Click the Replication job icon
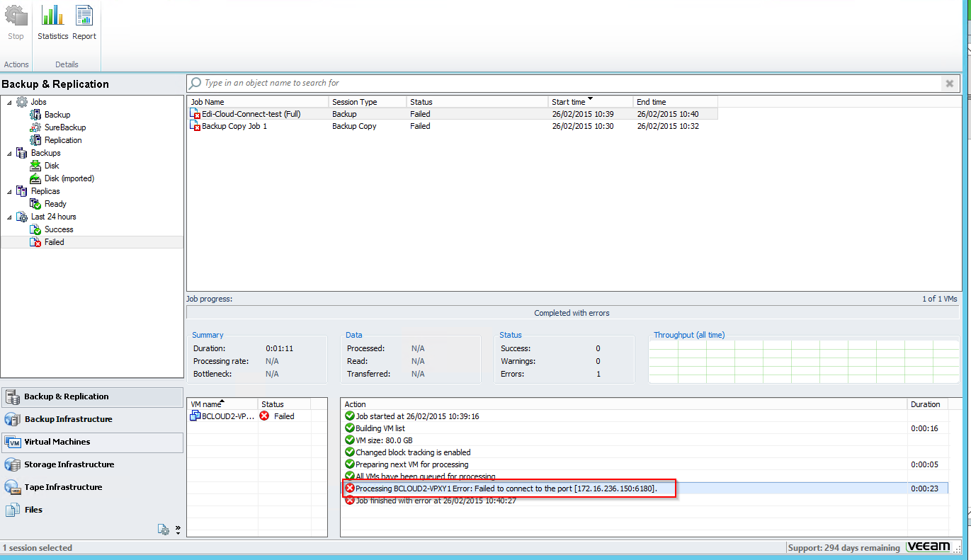Viewport: 971px width, 560px height. click(35, 140)
